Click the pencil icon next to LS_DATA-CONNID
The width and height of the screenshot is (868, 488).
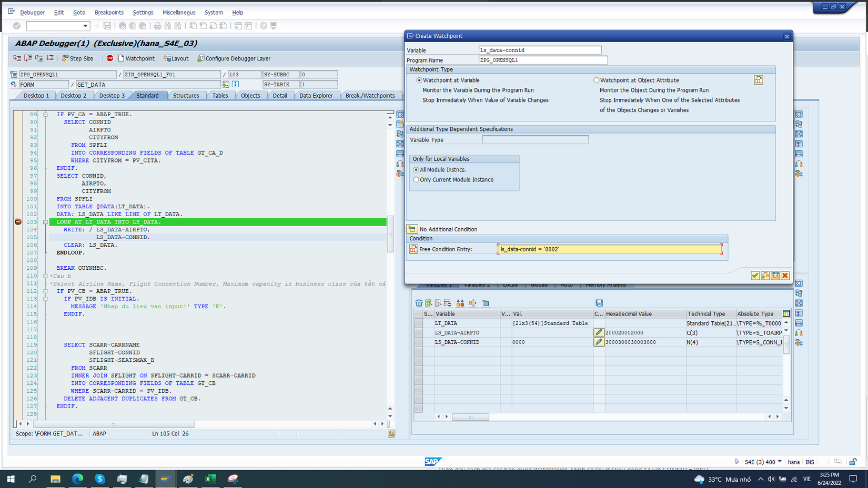click(x=599, y=342)
